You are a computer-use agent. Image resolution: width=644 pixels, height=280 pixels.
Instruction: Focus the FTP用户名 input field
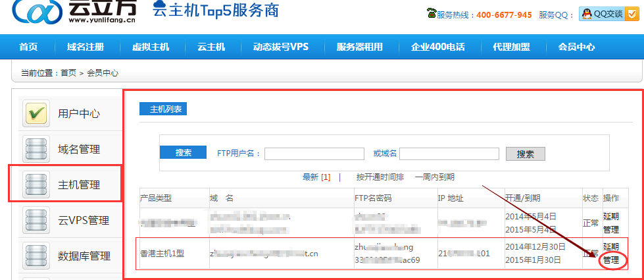(x=314, y=154)
